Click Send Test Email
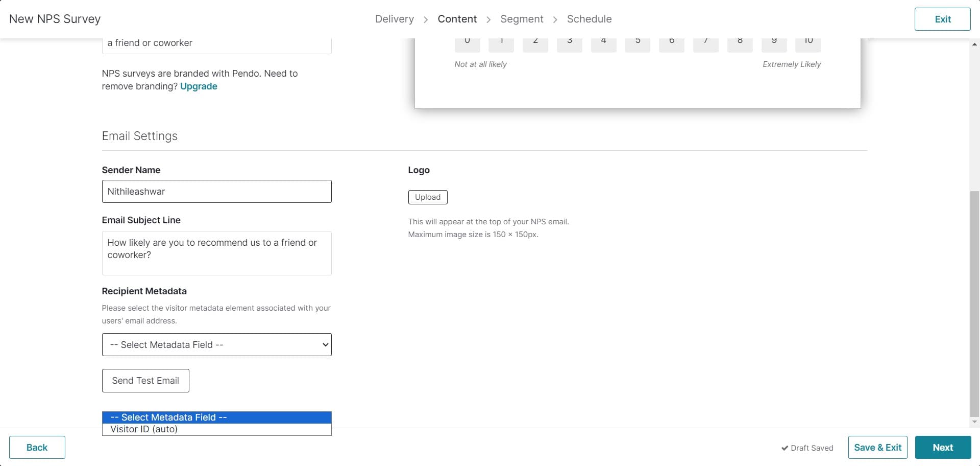Screen dimensions: 980x466 click(x=145, y=380)
